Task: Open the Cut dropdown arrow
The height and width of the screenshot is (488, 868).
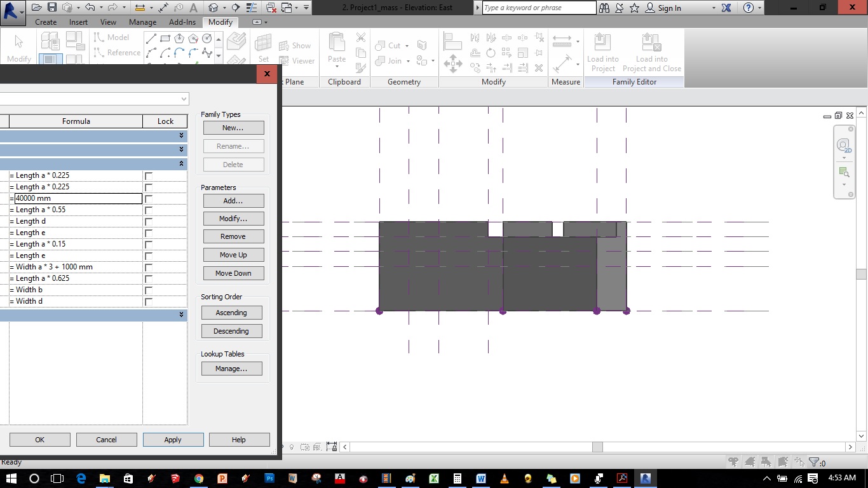Action: point(407,46)
